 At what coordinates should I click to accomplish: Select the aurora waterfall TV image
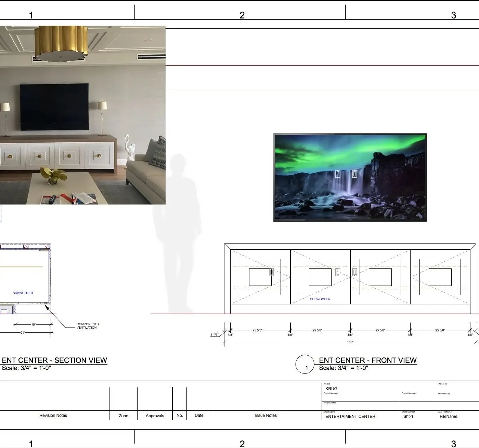[350, 177]
